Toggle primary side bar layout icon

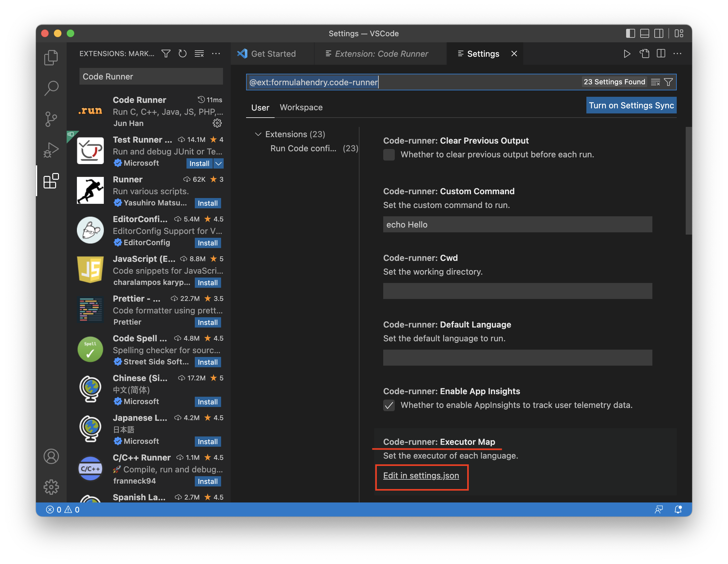pos(630,33)
